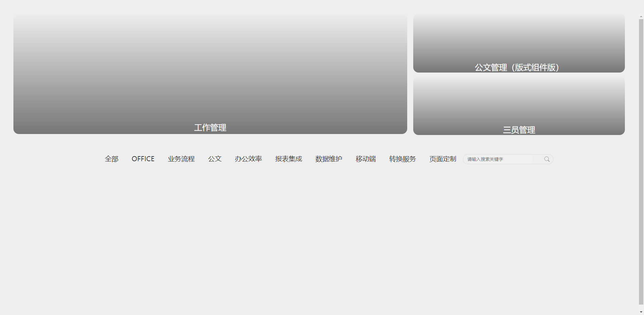
Task: Open the 三员管理 card
Action: click(x=519, y=106)
